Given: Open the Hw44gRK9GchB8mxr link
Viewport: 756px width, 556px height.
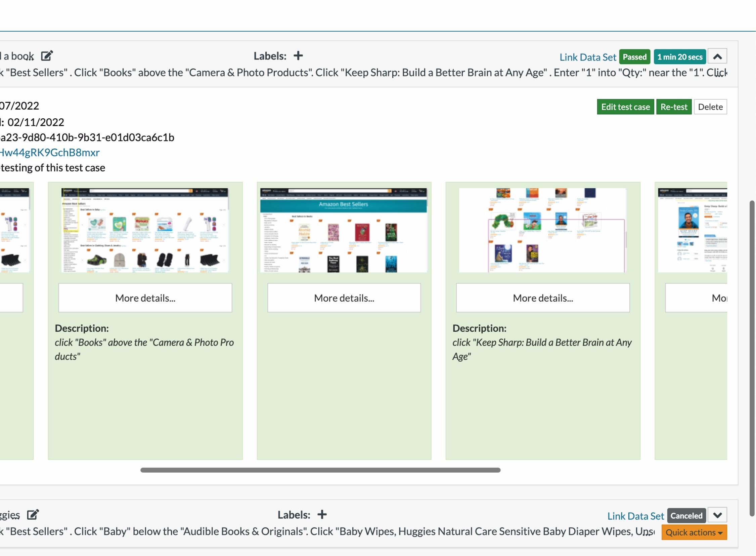Looking at the screenshot, I should point(50,153).
